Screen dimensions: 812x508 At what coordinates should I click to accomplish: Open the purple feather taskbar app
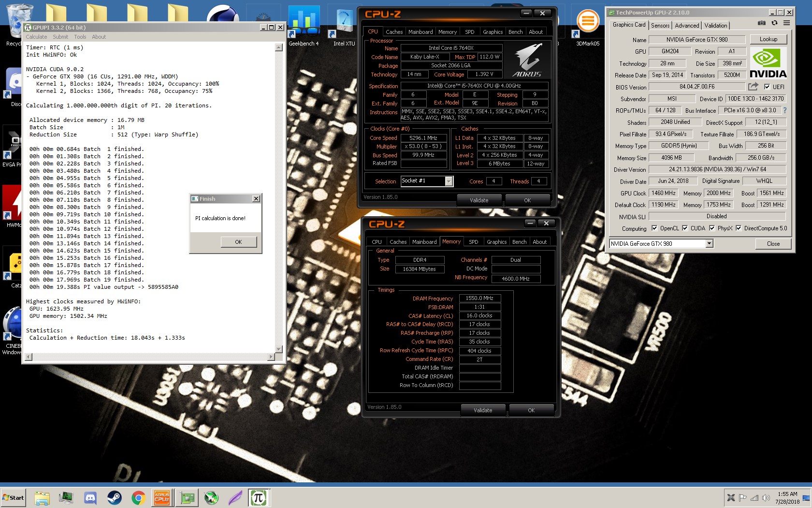point(235,497)
